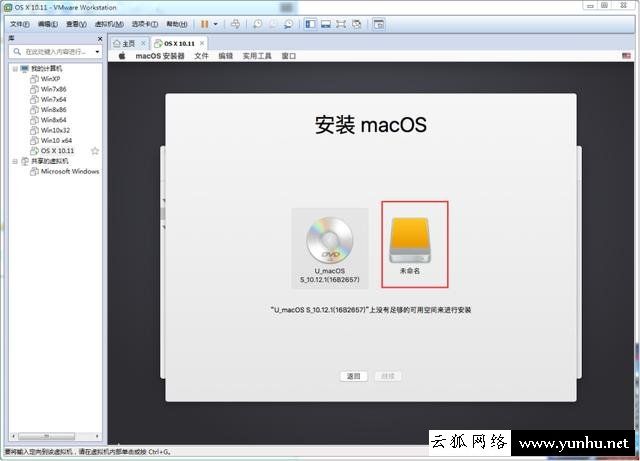Toggle the thumbnail bar view icon
Screen dimensions: 640x461
point(326,24)
